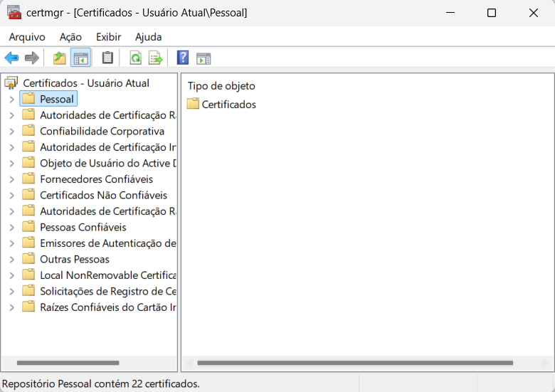
Task: Select Raízes Confiáveis do Cartão item
Action: [108, 307]
